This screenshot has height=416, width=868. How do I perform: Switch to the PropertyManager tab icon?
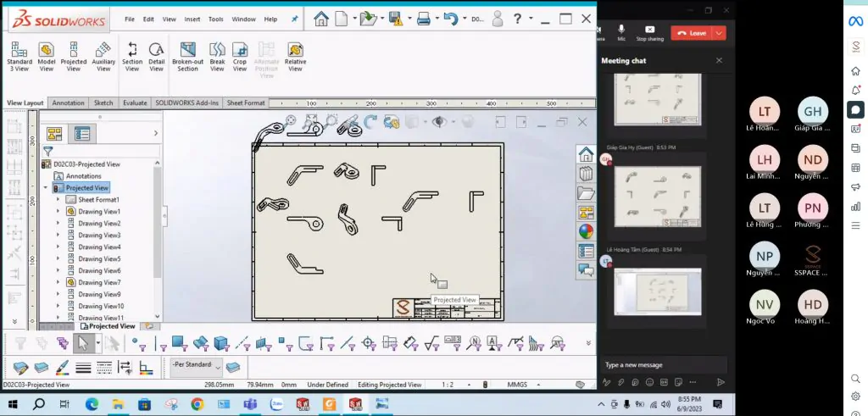point(82,133)
